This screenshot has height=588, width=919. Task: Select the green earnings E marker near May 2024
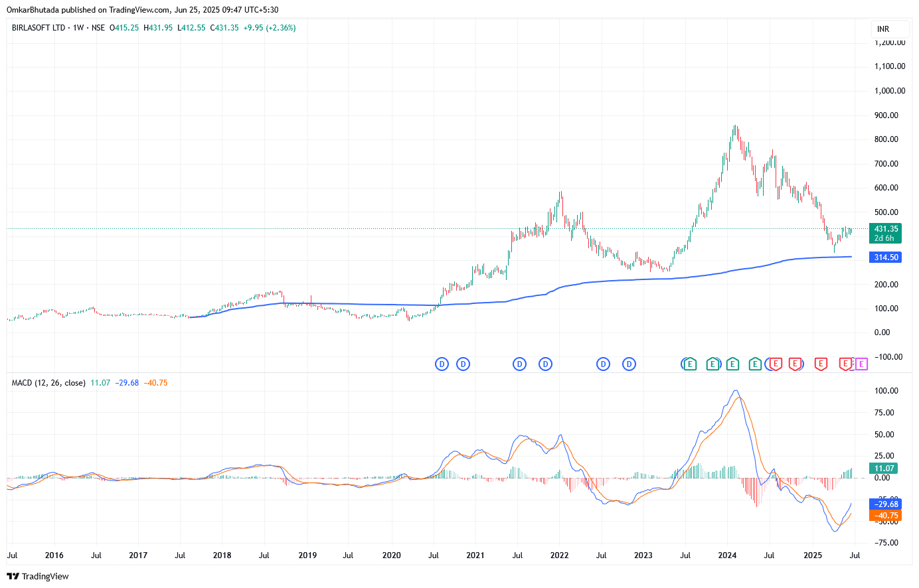(755, 364)
